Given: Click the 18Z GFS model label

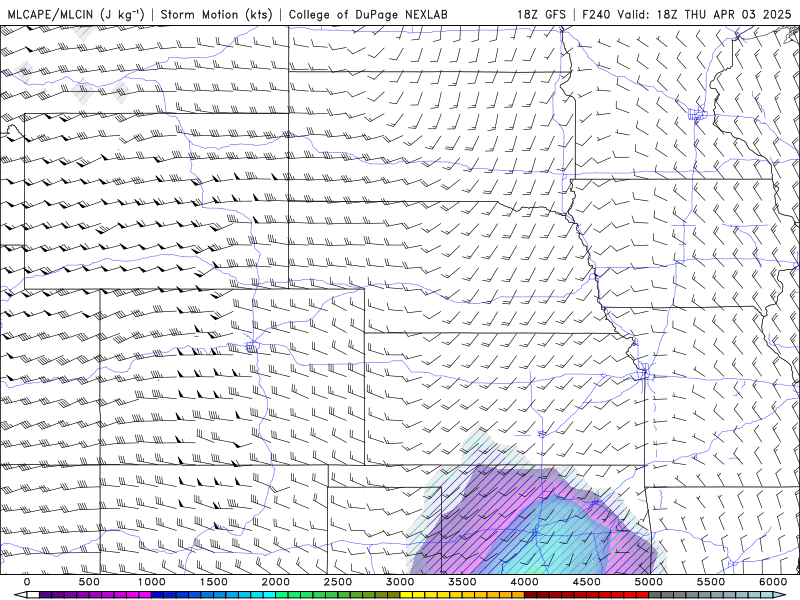Looking at the screenshot, I should [541, 14].
